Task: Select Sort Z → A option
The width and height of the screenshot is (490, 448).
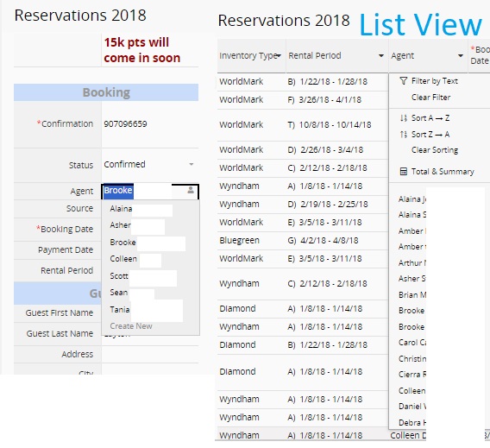Action: [430, 135]
